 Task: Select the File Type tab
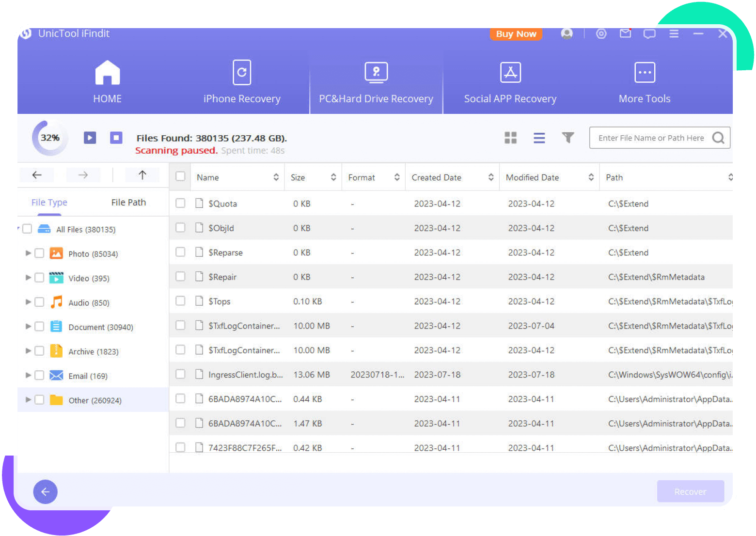[x=49, y=203]
